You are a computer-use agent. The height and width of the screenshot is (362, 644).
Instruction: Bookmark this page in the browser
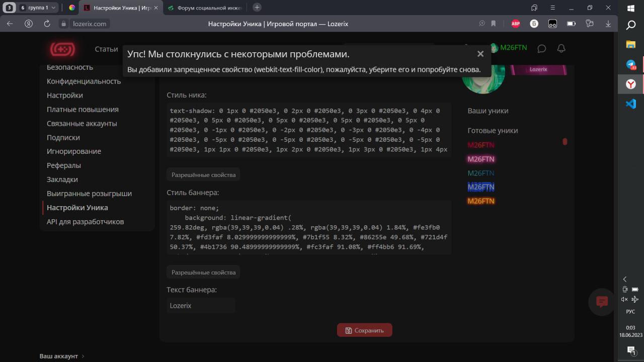tap(494, 24)
